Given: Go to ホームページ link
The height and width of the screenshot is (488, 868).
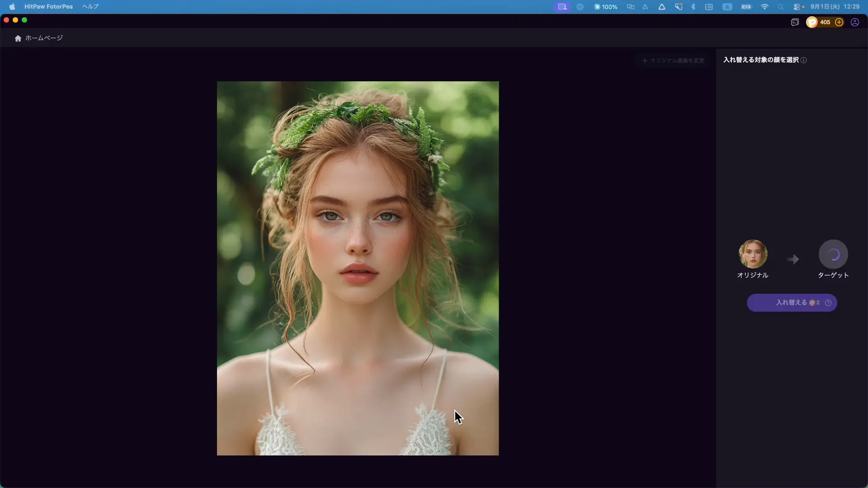Looking at the screenshot, I should 44,38.
